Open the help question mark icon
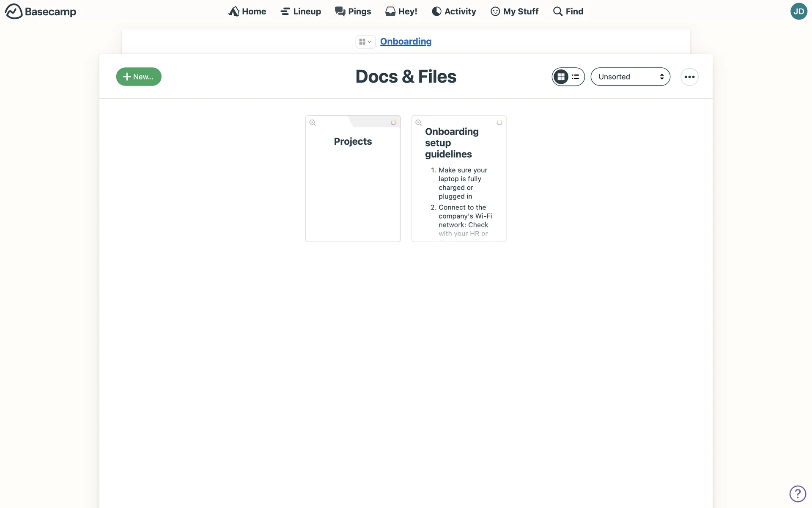This screenshot has height=508, width=812. 798,494
